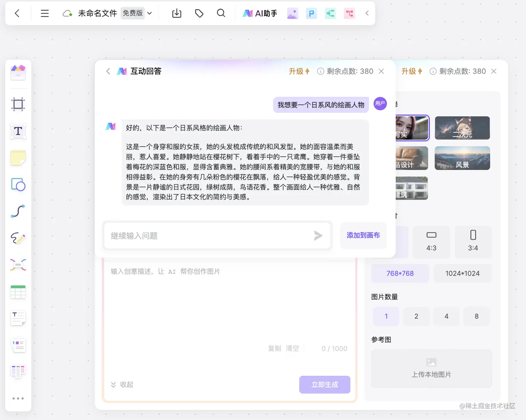Collapse the top toolbar chevron
526x420 pixels.
coord(367,13)
